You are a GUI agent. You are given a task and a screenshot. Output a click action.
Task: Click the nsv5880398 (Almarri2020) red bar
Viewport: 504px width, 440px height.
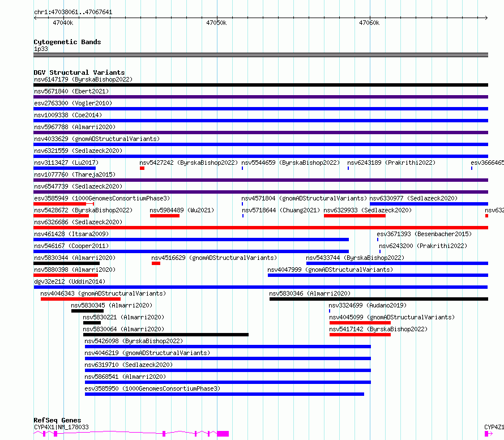coord(66,275)
